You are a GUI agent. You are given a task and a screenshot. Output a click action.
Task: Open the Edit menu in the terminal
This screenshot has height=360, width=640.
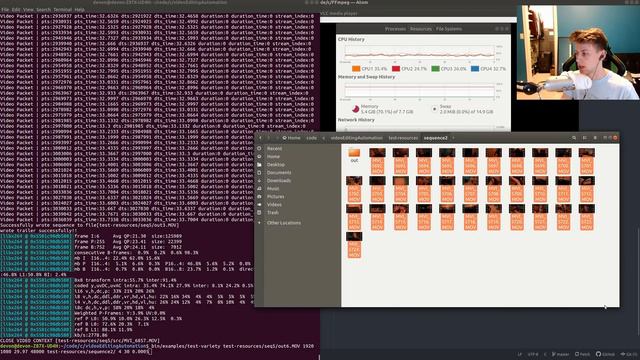click(16, 9)
